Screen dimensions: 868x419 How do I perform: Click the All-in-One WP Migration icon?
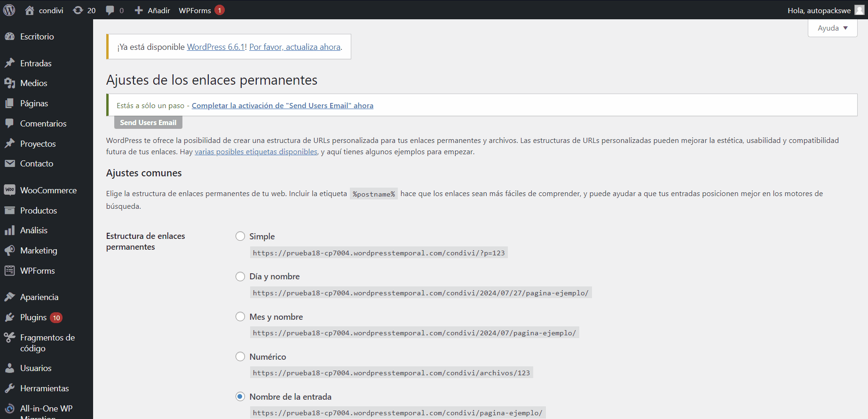pos(9,409)
